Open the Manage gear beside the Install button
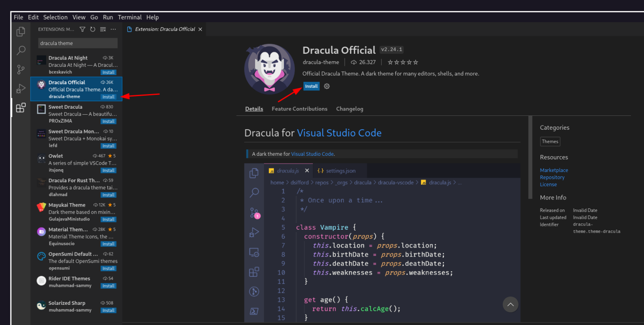The height and width of the screenshot is (325, 644). [326, 86]
